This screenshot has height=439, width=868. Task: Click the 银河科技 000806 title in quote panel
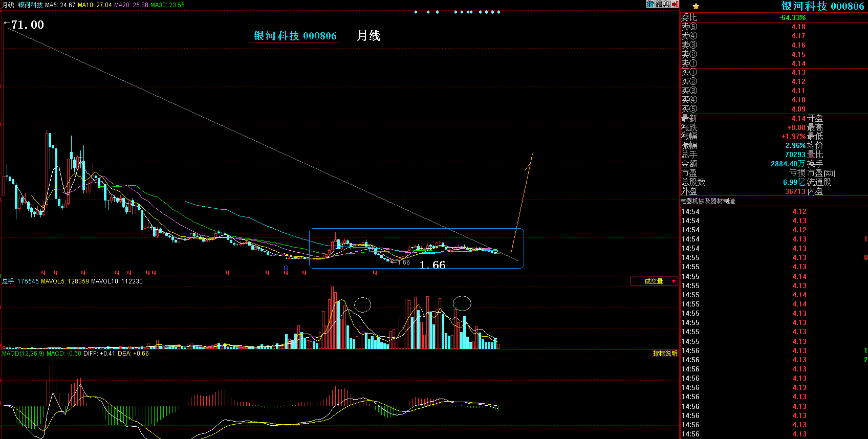pos(822,6)
